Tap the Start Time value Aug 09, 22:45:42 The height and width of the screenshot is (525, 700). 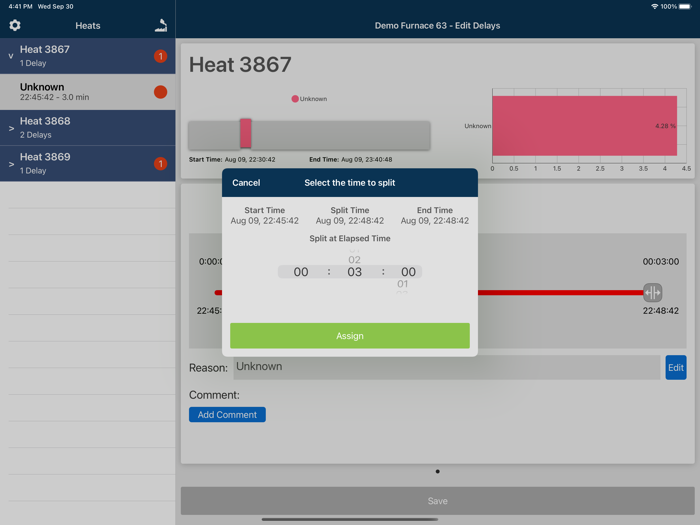(265, 221)
